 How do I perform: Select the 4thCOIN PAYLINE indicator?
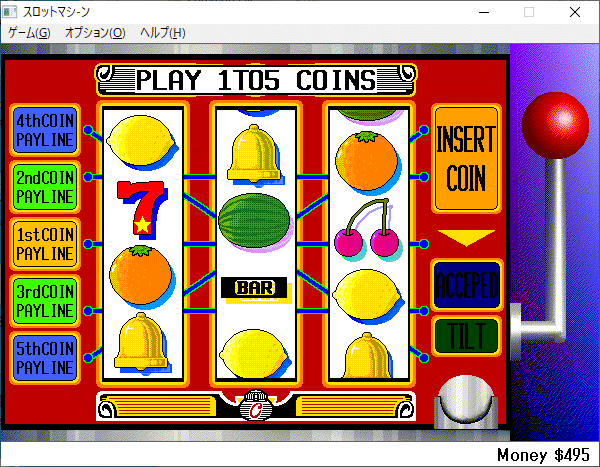click(45, 130)
